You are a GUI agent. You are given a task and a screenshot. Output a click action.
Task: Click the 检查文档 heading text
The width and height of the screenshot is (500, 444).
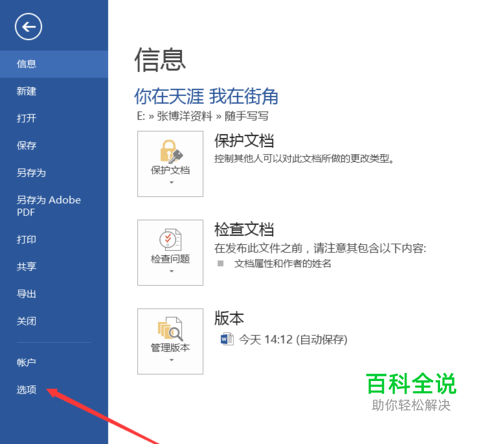[x=244, y=230]
